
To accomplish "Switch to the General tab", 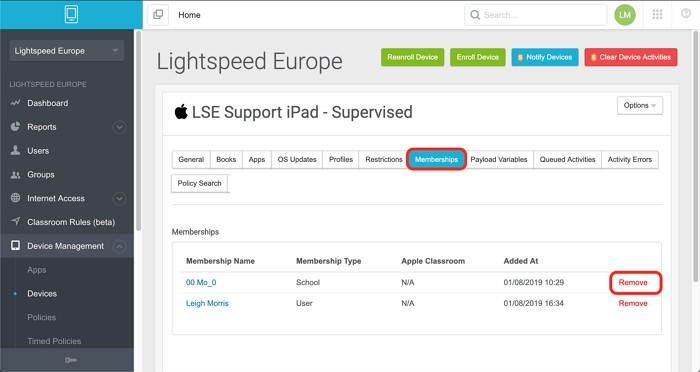I will point(191,159).
